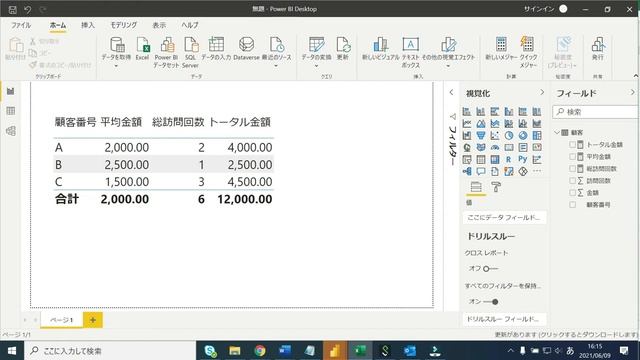Screen dimensions: 640x360
Task: Switch to Fields well tab in 視覚化
Action: point(476,187)
